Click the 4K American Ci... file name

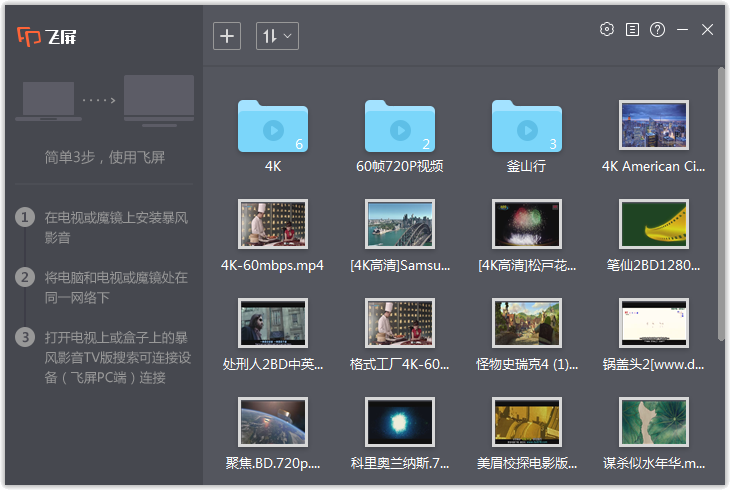654,166
